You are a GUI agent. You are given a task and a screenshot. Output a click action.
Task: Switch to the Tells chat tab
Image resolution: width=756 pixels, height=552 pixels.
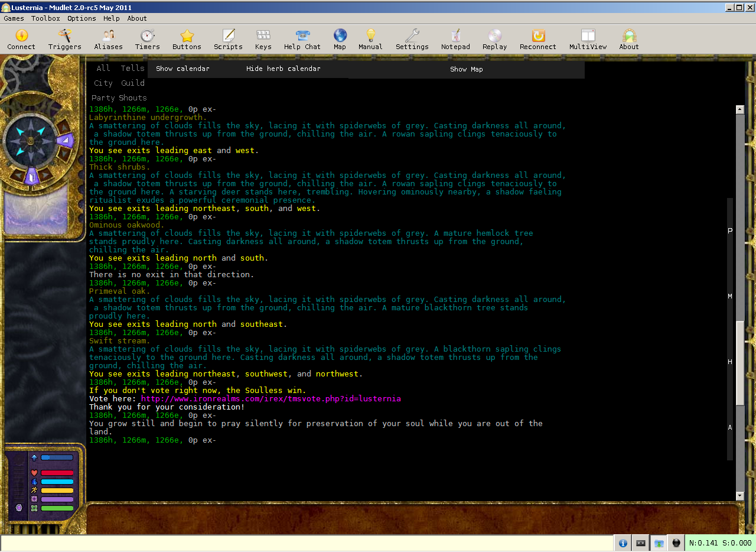coord(132,68)
